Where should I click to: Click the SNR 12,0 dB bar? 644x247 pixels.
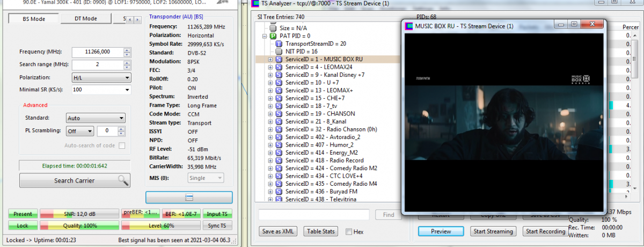tap(79, 214)
